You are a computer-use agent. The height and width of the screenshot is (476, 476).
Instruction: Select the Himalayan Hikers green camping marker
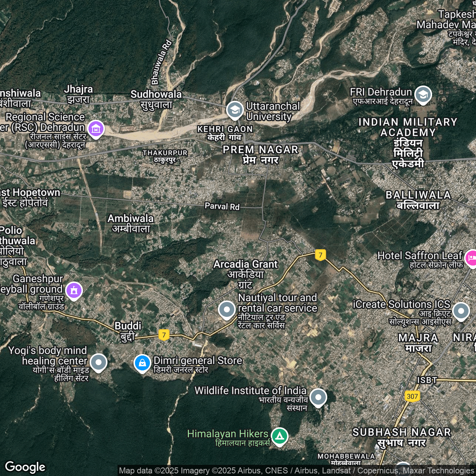(x=280, y=435)
